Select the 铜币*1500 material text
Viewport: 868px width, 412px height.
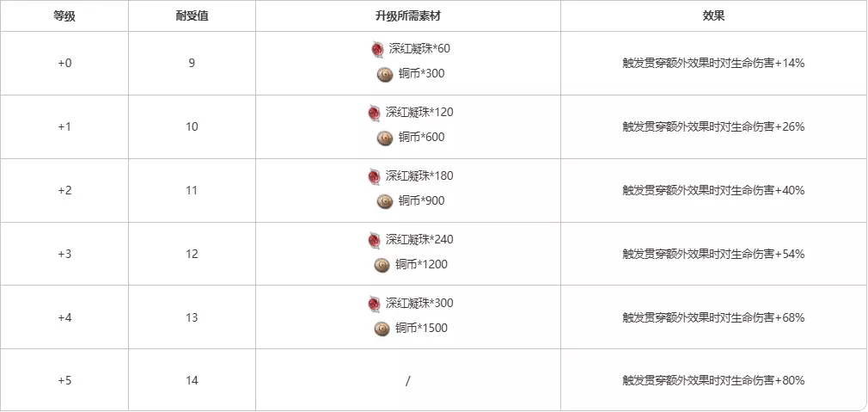[x=421, y=329]
